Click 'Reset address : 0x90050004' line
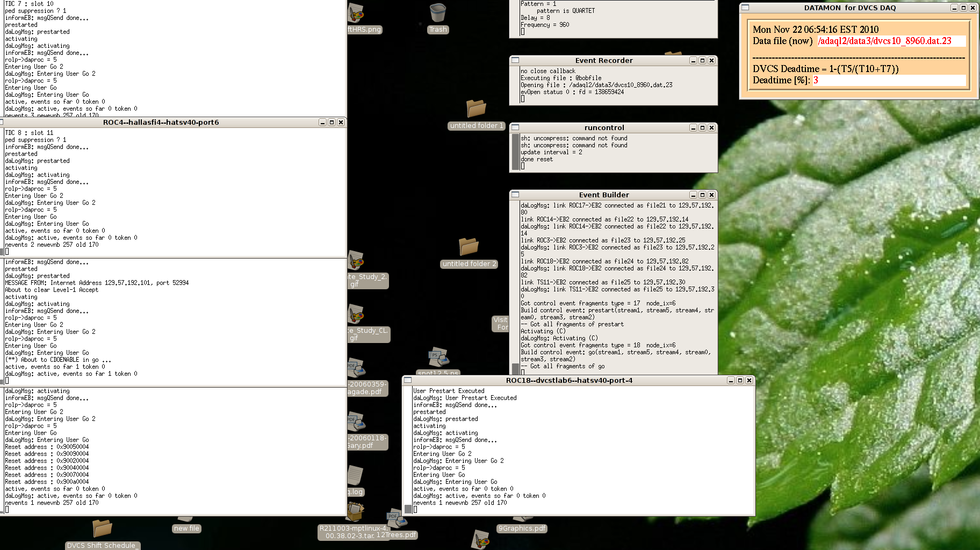The height and width of the screenshot is (550, 980). click(x=47, y=447)
